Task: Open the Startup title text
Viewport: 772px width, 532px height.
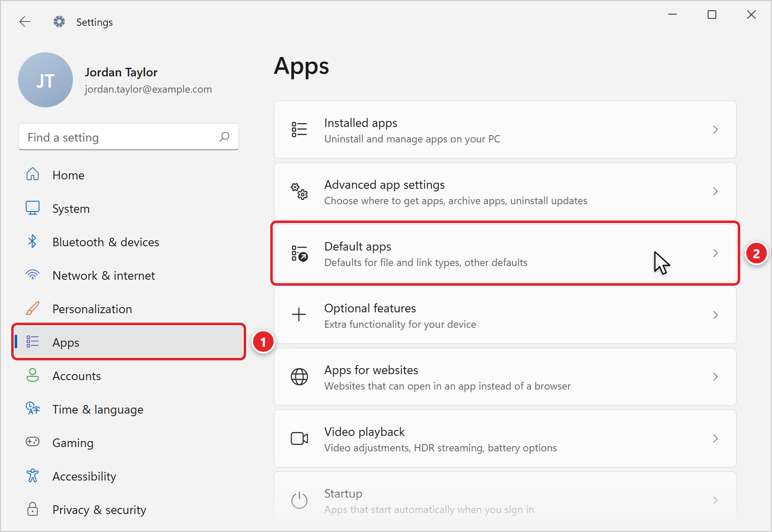Action: tap(343, 494)
